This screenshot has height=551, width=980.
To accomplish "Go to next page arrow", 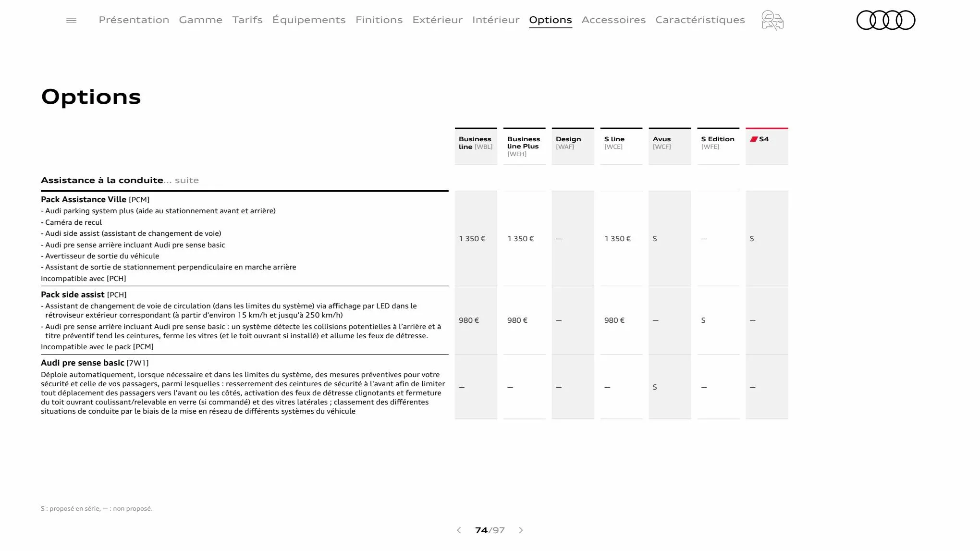I will pos(521,530).
